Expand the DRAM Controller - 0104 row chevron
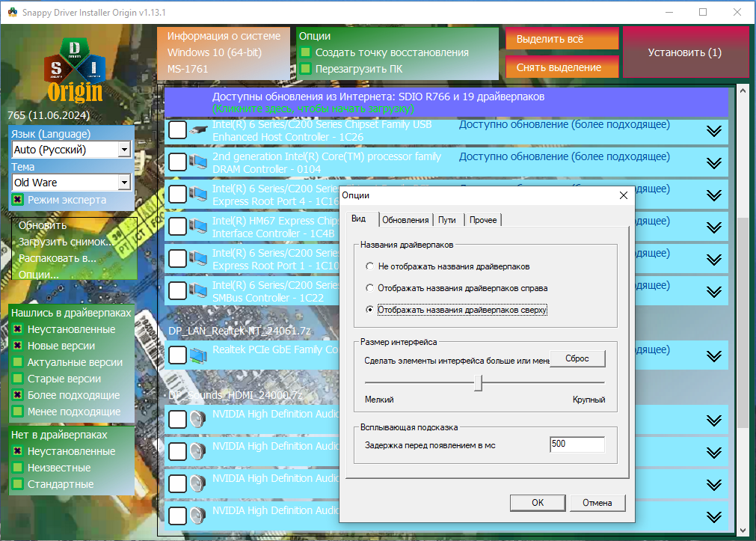 point(713,163)
